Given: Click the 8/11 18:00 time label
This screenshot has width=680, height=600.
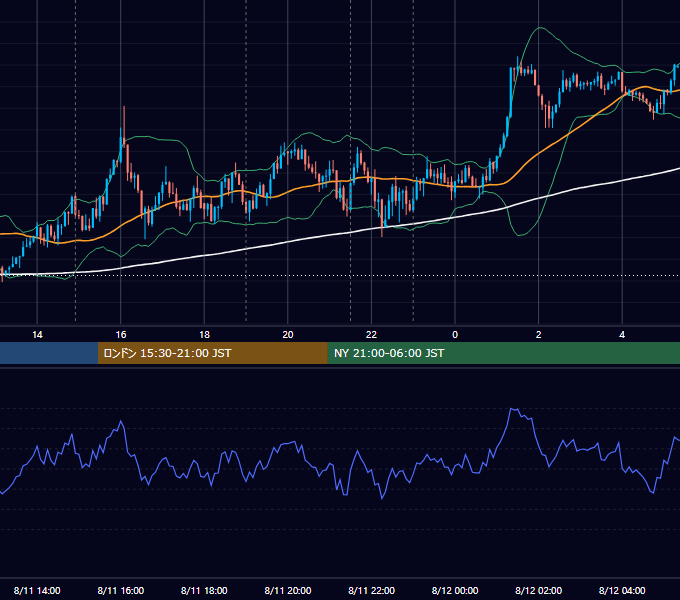Looking at the screenshot, I should click(204, 590).
